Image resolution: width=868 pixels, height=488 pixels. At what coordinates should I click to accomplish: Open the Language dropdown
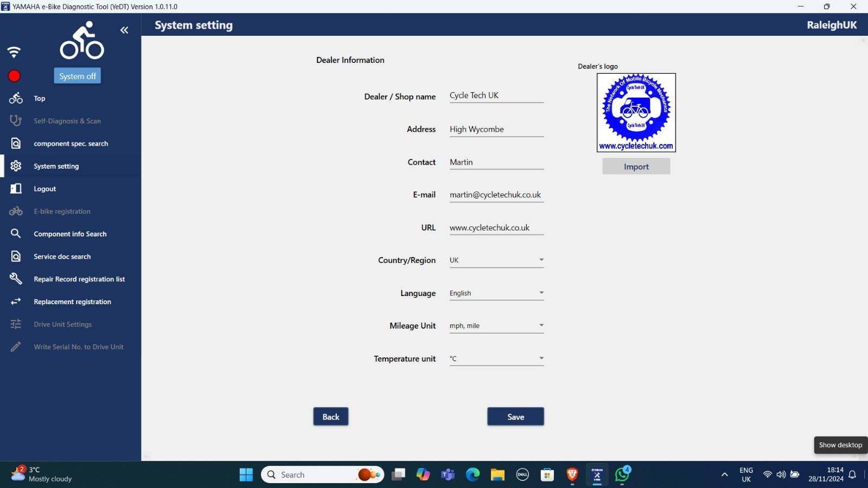pos(496,293)
